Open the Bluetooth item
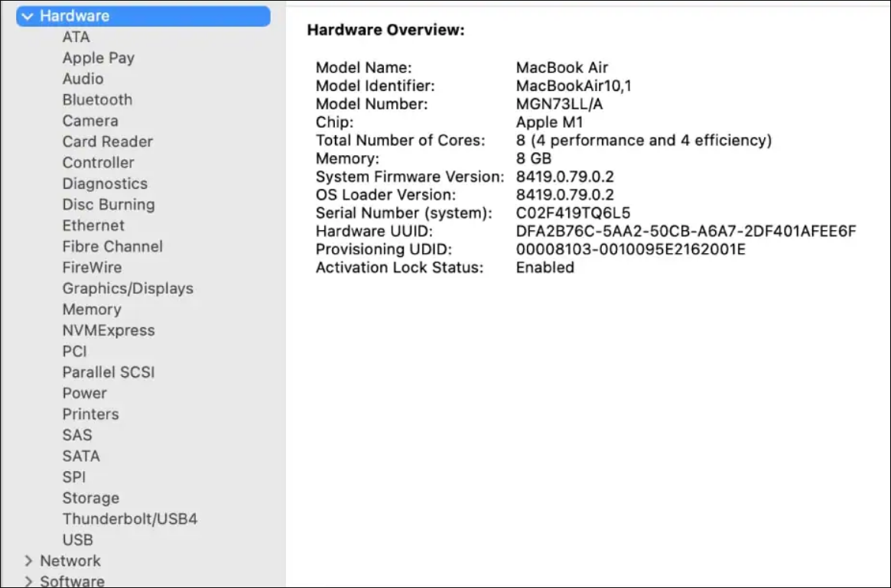The image size is (891, 588). pos(97,100)
